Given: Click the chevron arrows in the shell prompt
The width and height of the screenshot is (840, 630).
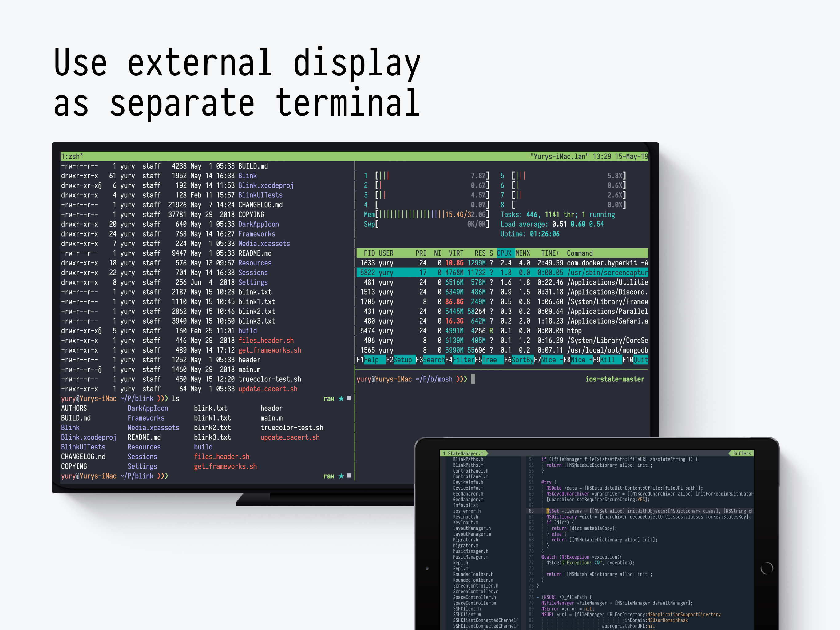Looking at the screenshot, I should click(163, 398).
